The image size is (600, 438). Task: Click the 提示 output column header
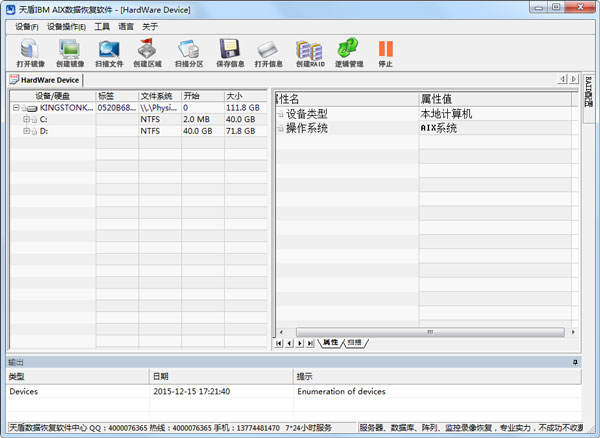pos(437,376)
